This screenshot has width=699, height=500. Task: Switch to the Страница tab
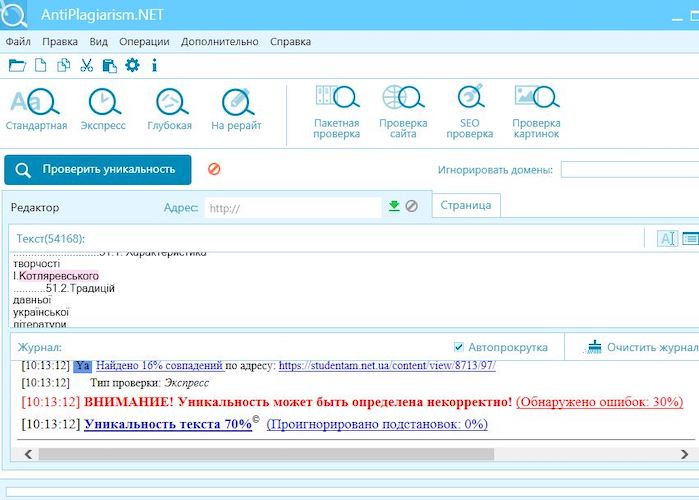coord(466,205)
